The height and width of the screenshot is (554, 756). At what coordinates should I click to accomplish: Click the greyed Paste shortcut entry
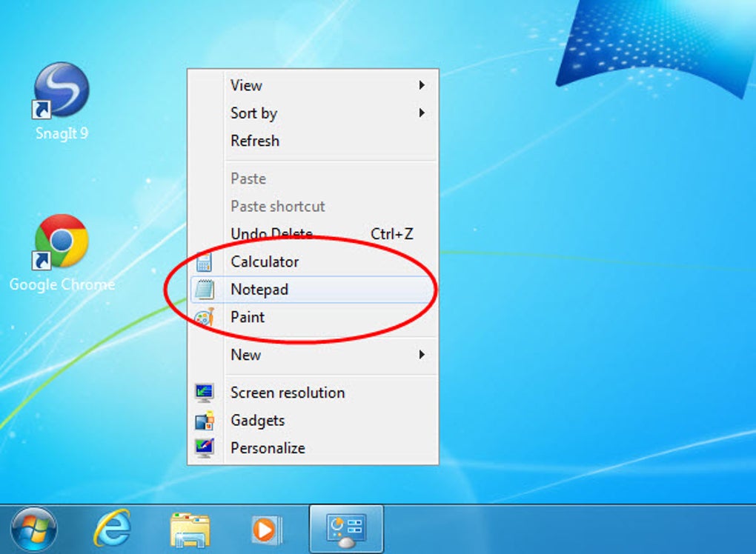(313, 206)
